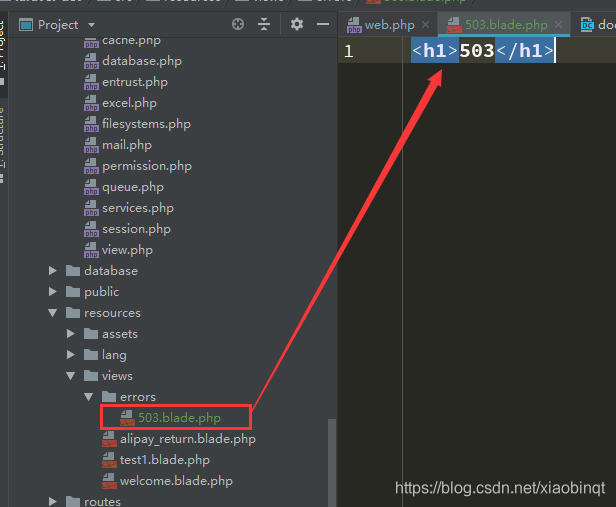Click the opening h1 tag in editor
Image resolution: width=616 pixels, height=507 pixels.
(435, 51)
